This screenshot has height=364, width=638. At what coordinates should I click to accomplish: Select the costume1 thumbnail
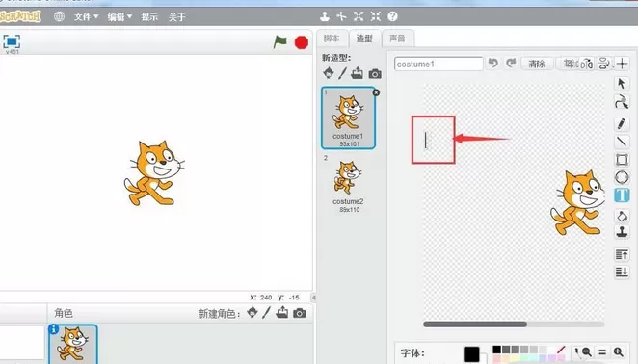[348, 117]
